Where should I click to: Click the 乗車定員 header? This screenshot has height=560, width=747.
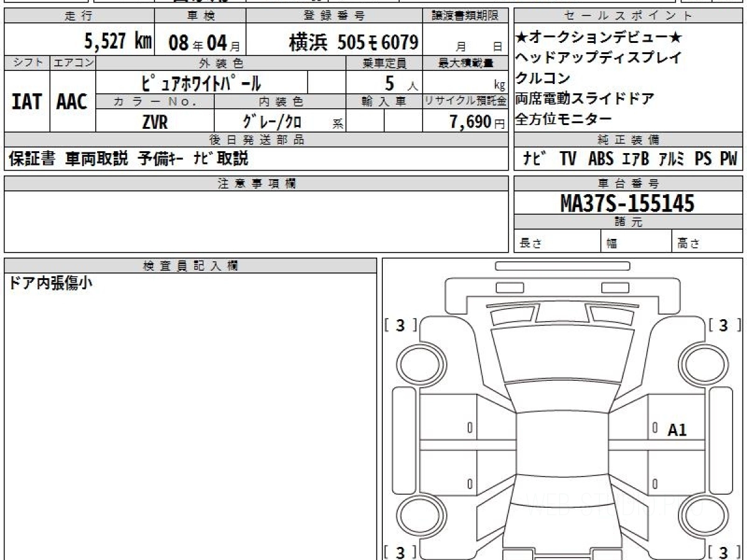pos(384,63)
